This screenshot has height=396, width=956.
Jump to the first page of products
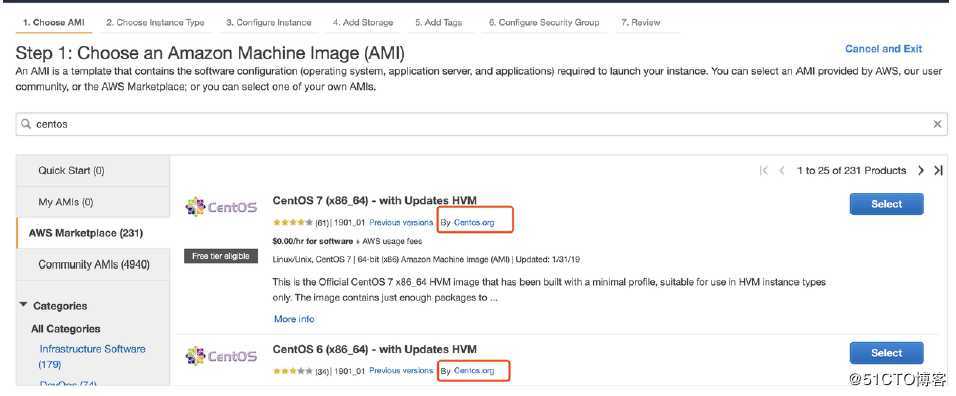click(764, 171)
